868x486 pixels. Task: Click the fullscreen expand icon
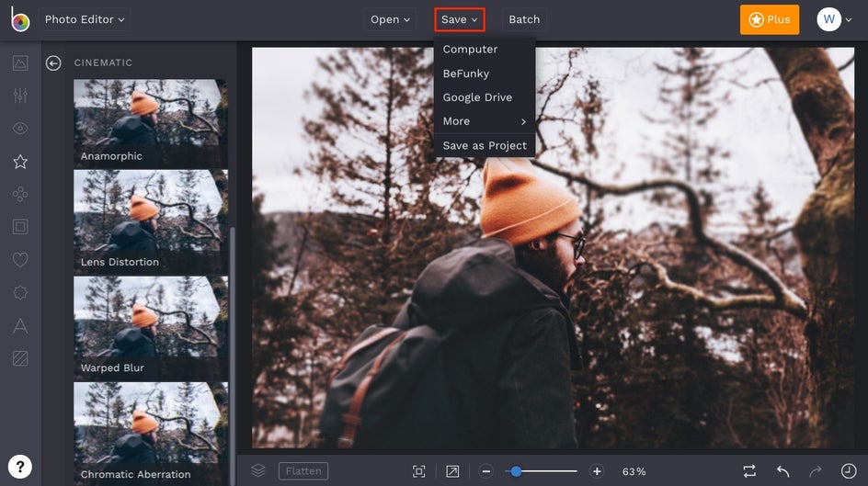click(x=452, y=471)
